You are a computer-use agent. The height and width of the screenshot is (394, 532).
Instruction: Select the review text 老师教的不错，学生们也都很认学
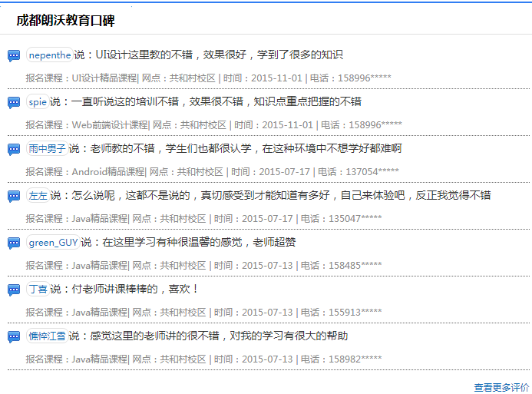click(x=246, y=148)
